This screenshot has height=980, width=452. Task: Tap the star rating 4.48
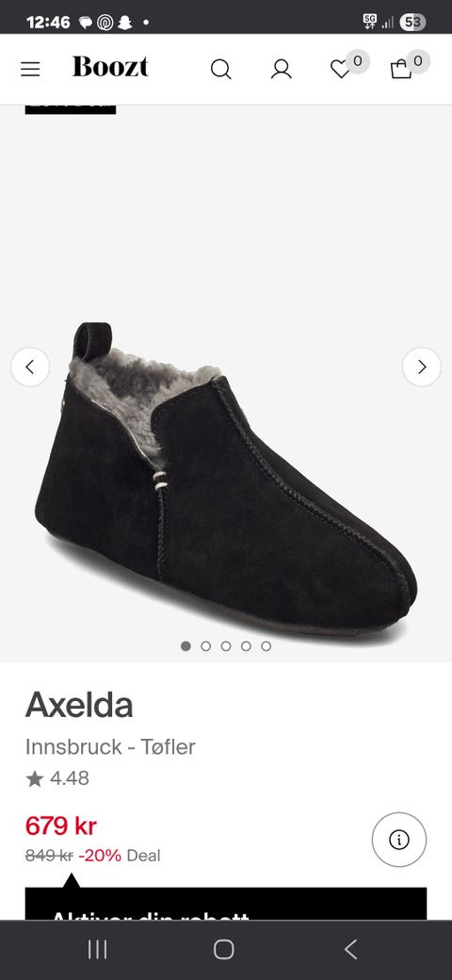pyautogui.click(x=57, y=778)
